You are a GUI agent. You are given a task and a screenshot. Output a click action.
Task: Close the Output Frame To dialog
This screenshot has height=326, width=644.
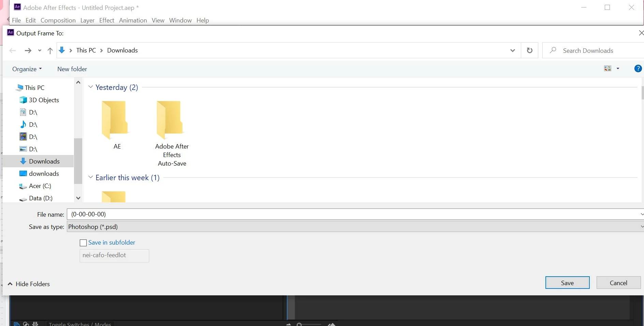pyautogui.click(x=641, y=33)
